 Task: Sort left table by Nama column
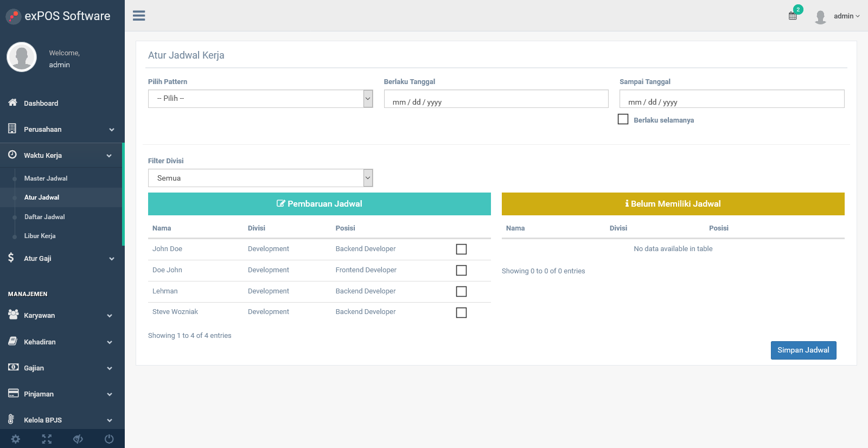[x=162, y=228]
